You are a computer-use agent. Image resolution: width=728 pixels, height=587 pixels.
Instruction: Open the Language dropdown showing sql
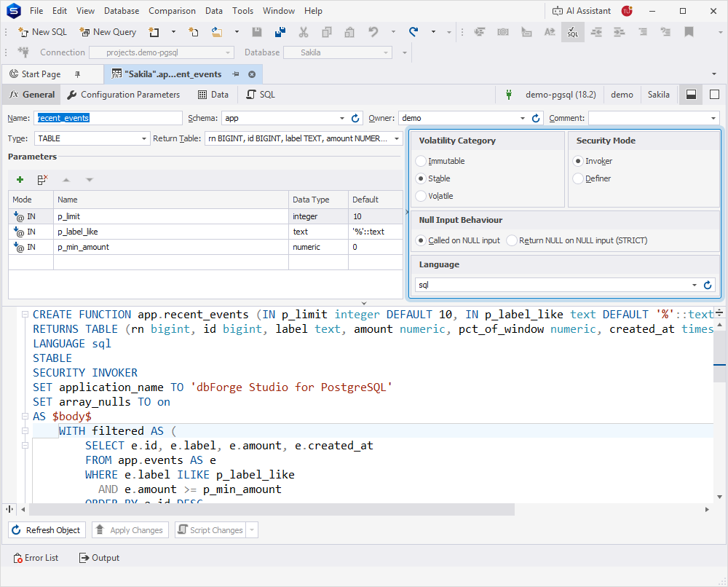[x=694, y=285]
